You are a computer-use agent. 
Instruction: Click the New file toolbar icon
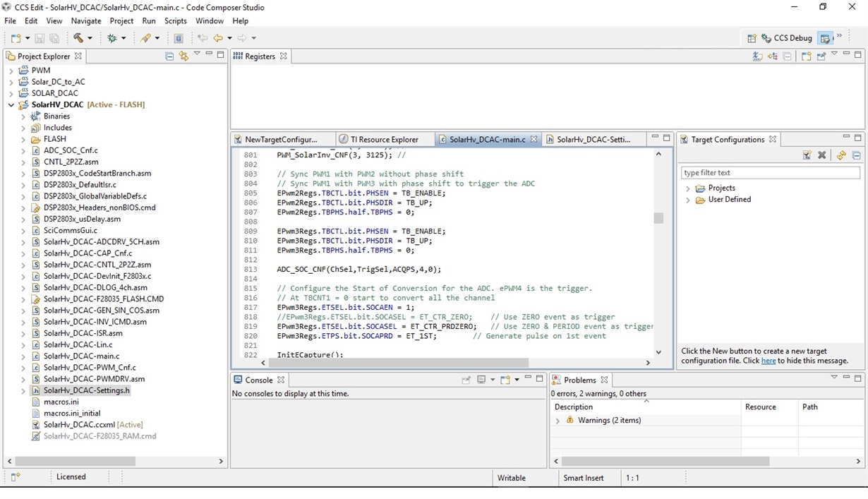coord(16,38)
